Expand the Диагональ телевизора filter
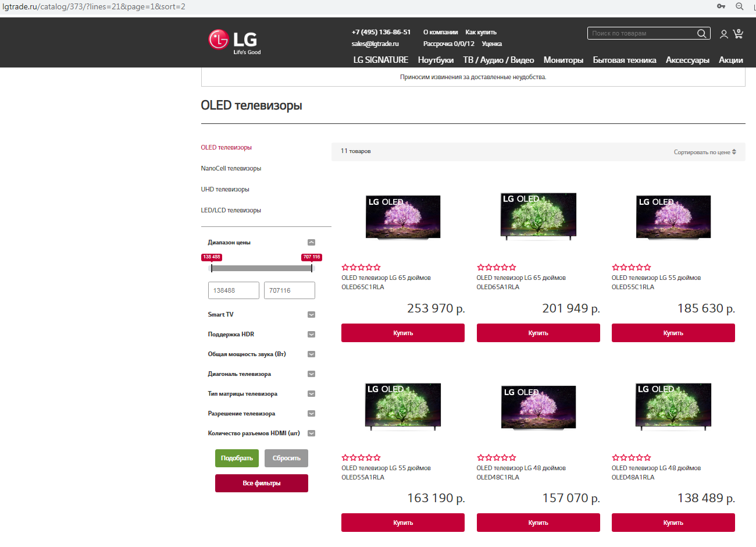756x547 pixels. [x=311, y=374]
